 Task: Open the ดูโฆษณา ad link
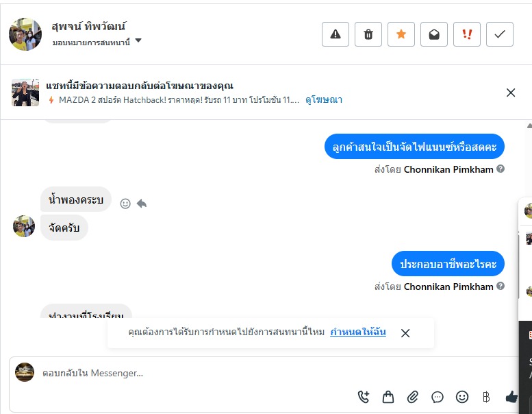tap(324, 100)
